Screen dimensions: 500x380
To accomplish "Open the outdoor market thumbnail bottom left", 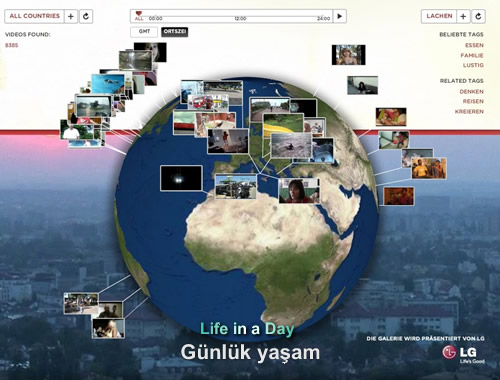I will point(81,303).
